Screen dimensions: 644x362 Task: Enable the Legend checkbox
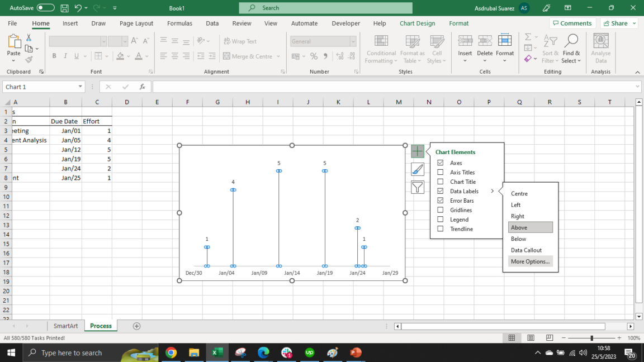tap(439, 219)
